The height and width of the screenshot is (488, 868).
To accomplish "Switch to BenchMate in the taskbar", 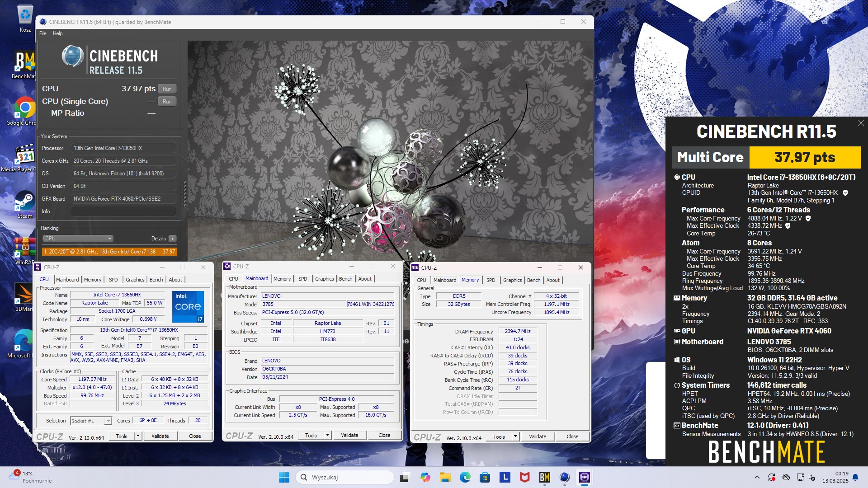I will click(x=544, y=477).
